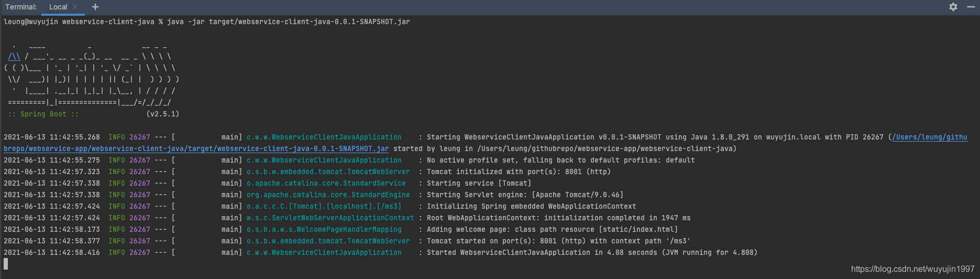
Task: Click timestamp 2021-06-13 11:42:58.416
Action: coord(52,252)
